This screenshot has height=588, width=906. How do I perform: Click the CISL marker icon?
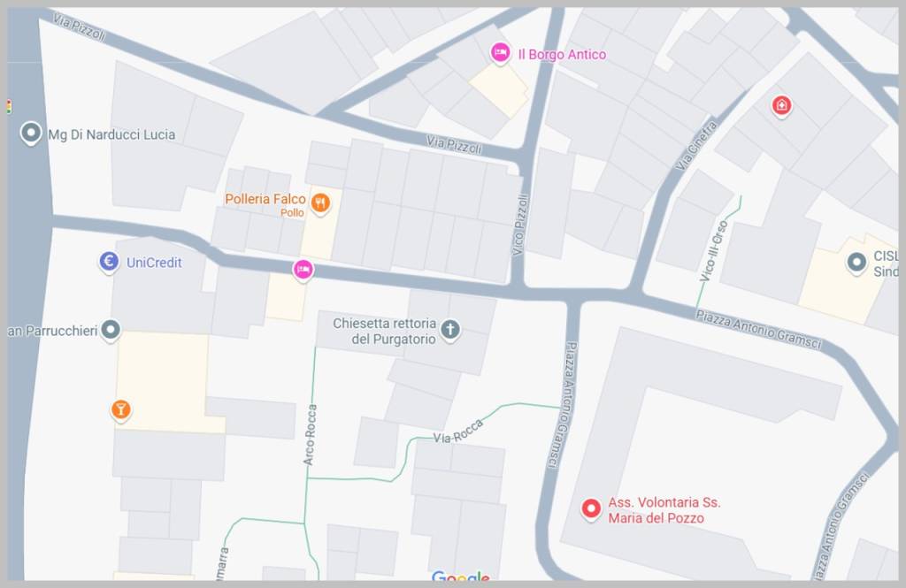coord(856,263)
